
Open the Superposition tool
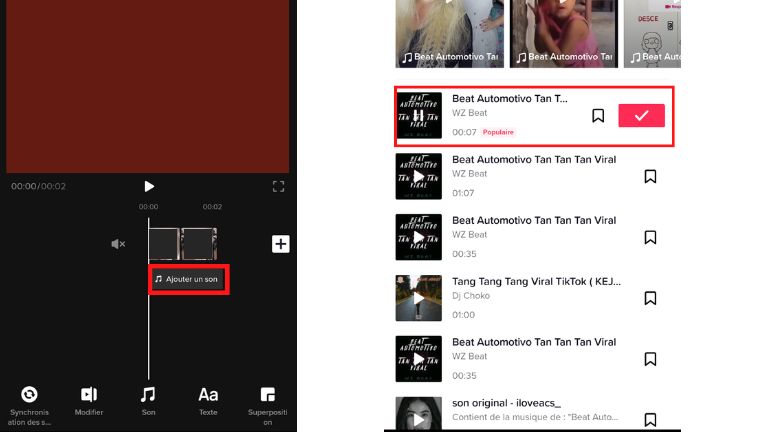coord(267,406)
